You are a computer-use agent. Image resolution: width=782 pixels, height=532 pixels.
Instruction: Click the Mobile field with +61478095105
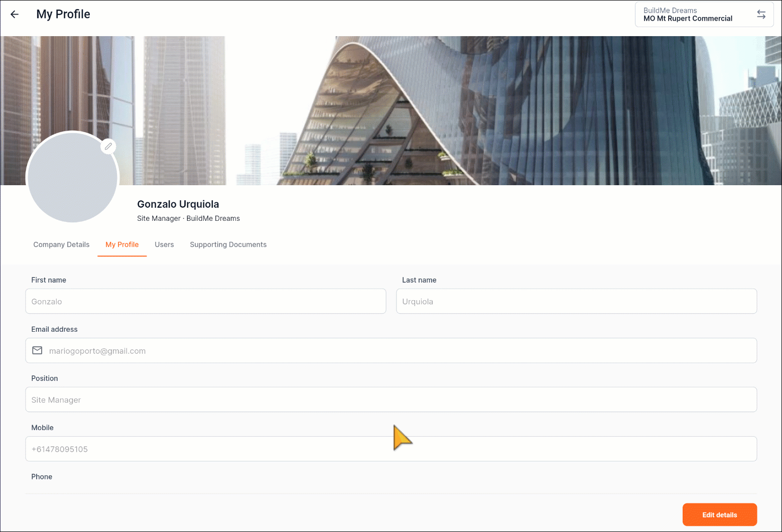coord(391,449)
